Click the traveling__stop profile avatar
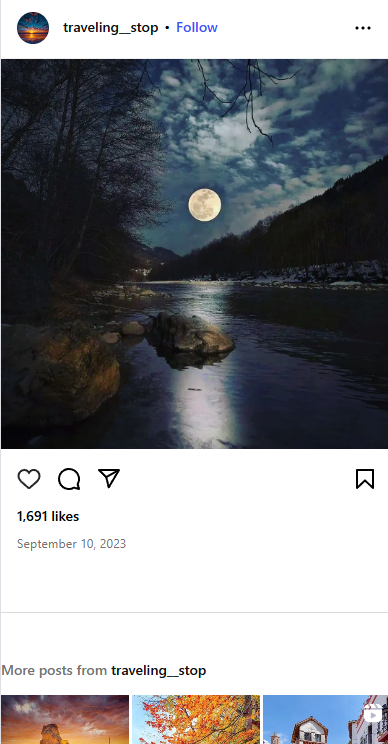 pos(33,28)
